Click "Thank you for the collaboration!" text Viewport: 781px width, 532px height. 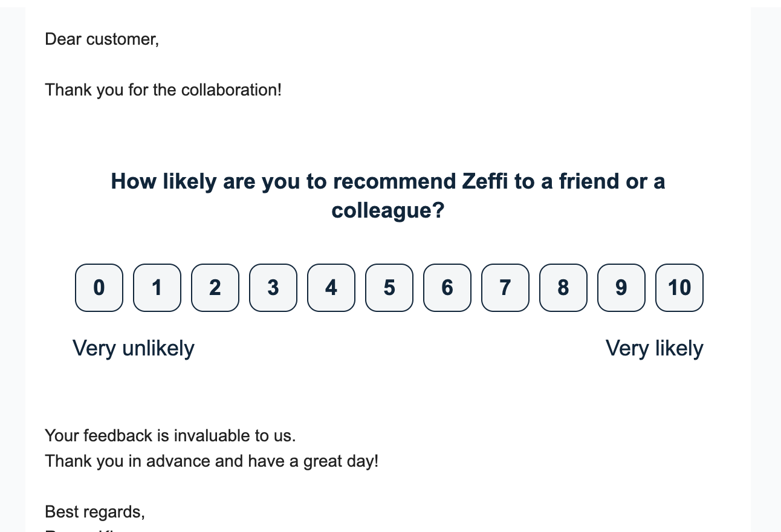click(163, 90)
